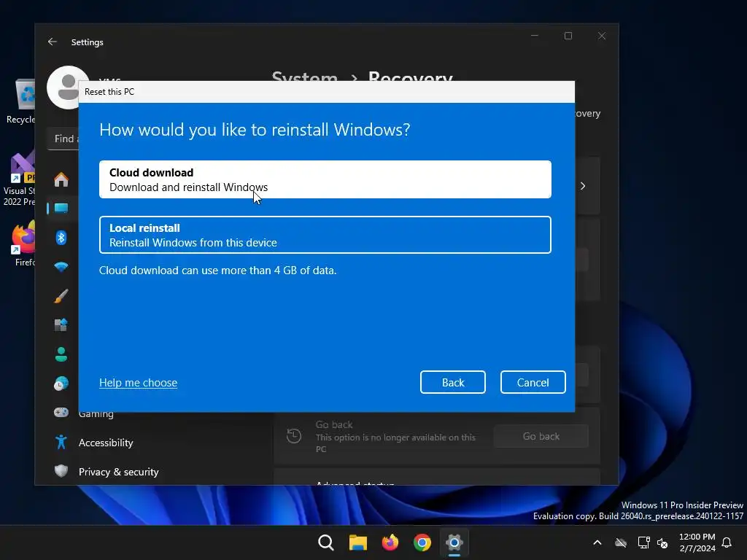Minimize the Settings window
The width and height of the screenshot is (747, 560).
(535, 36)
